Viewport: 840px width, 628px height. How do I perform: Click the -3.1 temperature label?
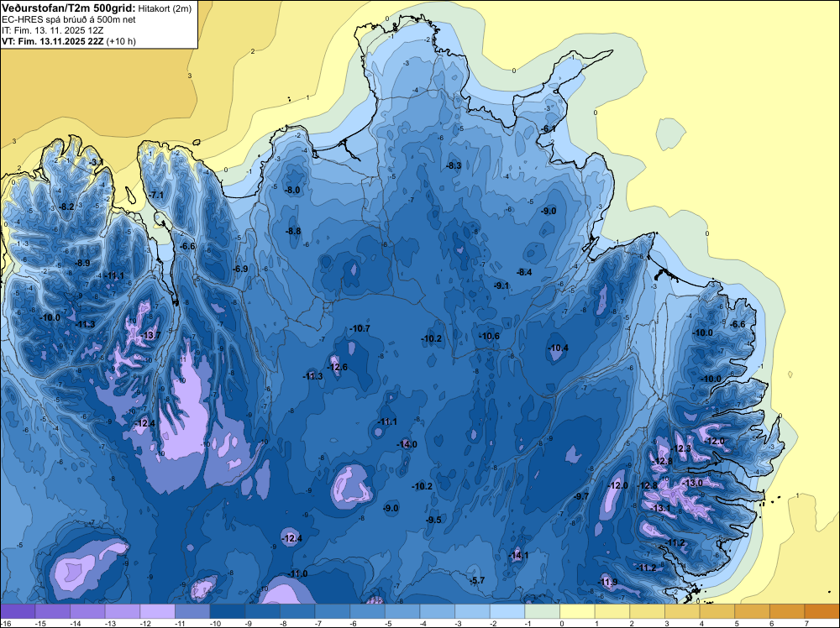[x=97, y=162]
